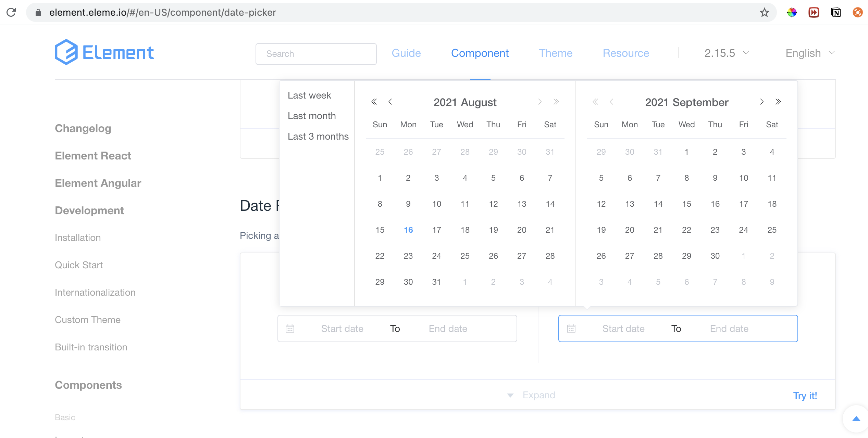Click the Element logo

pos(104,52)
